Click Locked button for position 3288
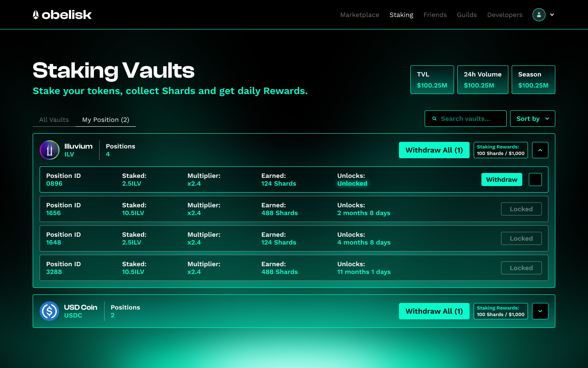The image size is (588, 368). coord(521,268)
